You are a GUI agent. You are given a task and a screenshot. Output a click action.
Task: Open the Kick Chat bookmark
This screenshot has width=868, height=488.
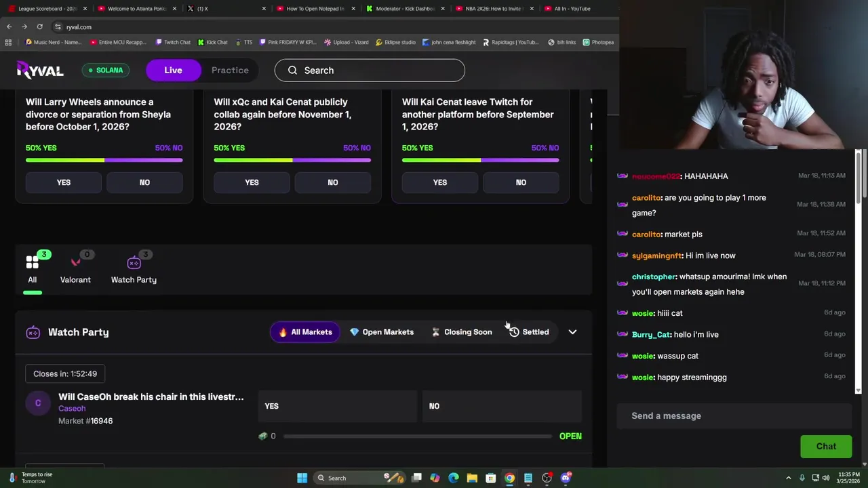click(x=212, y=42)
